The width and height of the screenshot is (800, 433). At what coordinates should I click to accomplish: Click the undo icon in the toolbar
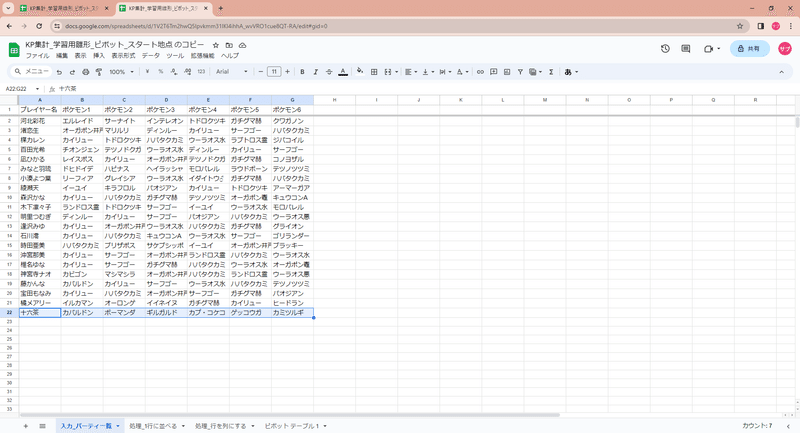click(x=59, y=72)
